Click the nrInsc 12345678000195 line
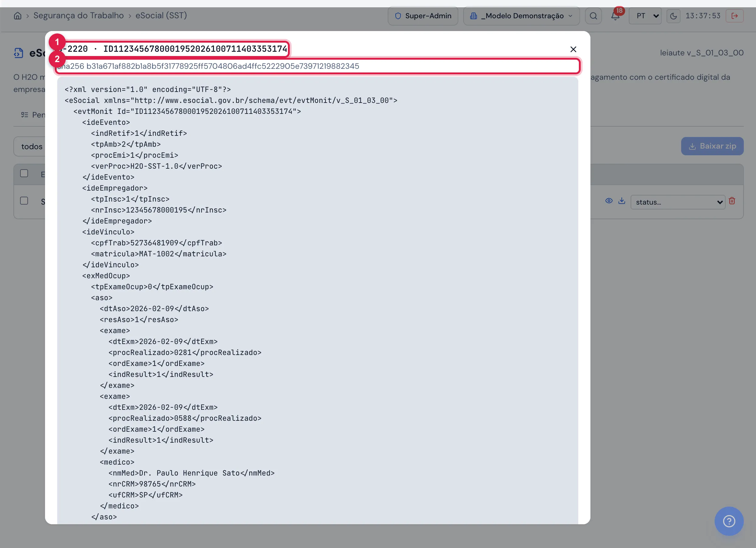 (x=159, y=210)
